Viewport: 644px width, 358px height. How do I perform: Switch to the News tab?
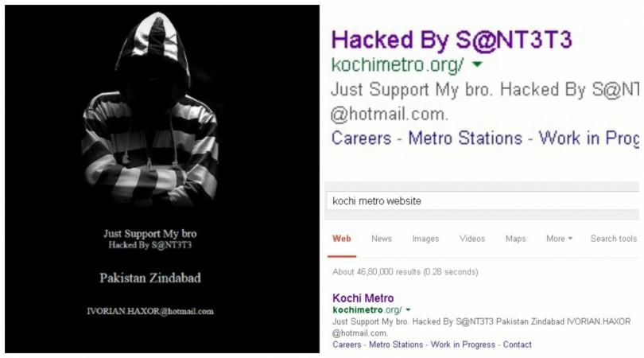click(381, 239)
